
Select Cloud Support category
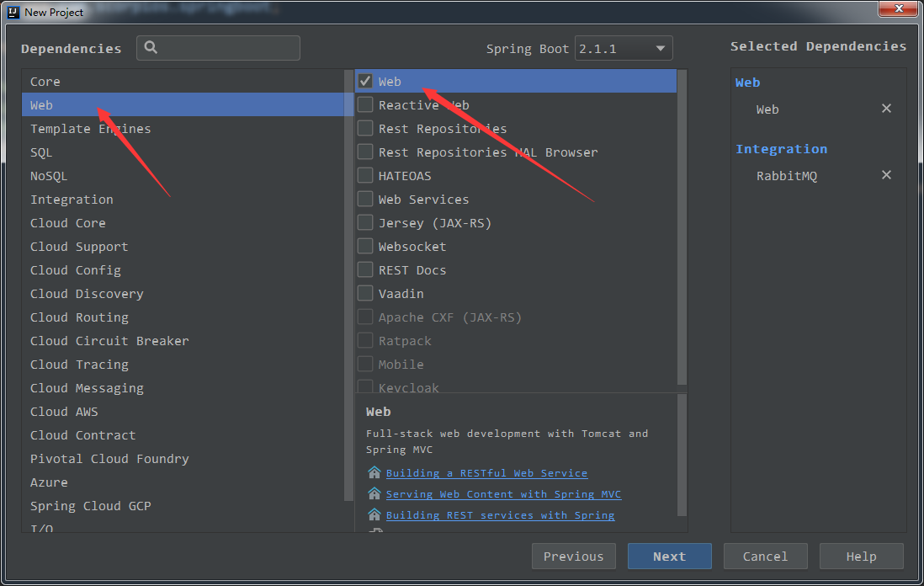click(183, 247)
